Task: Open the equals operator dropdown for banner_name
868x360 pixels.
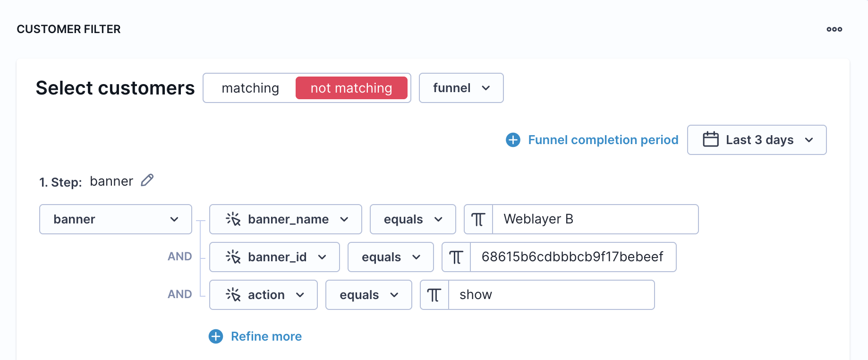Action: click(413, 219)
